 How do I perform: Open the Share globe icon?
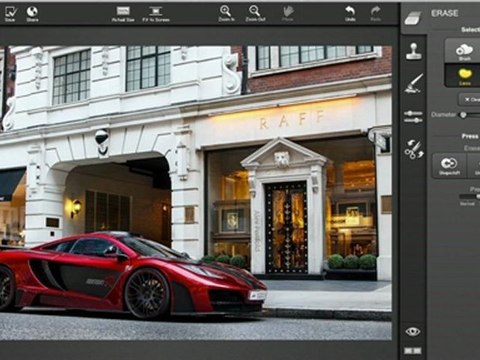(x=32, y=14)
